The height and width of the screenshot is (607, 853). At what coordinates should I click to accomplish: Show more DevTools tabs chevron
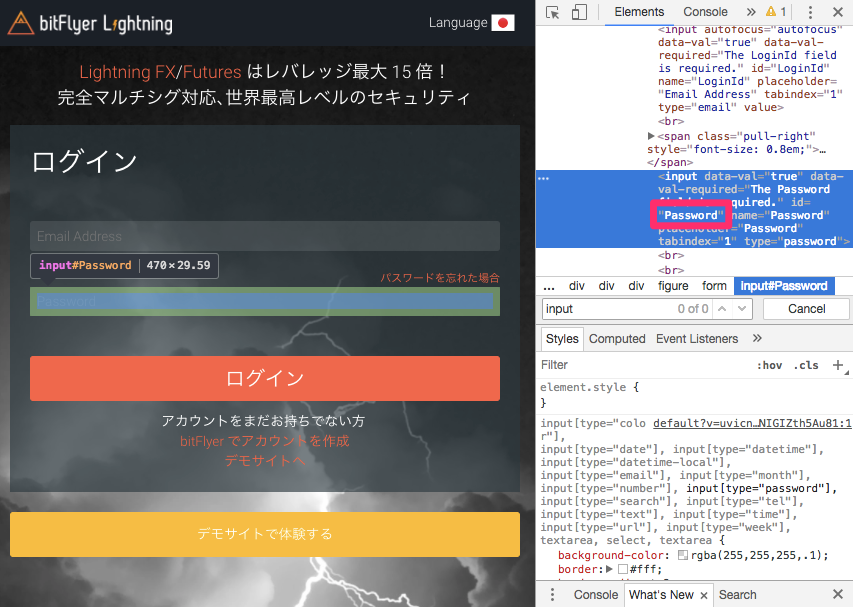(x=751, y=12)
